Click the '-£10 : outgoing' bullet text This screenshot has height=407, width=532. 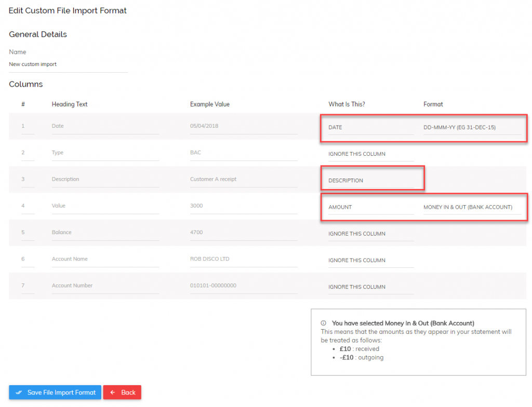tap(362, 358)
